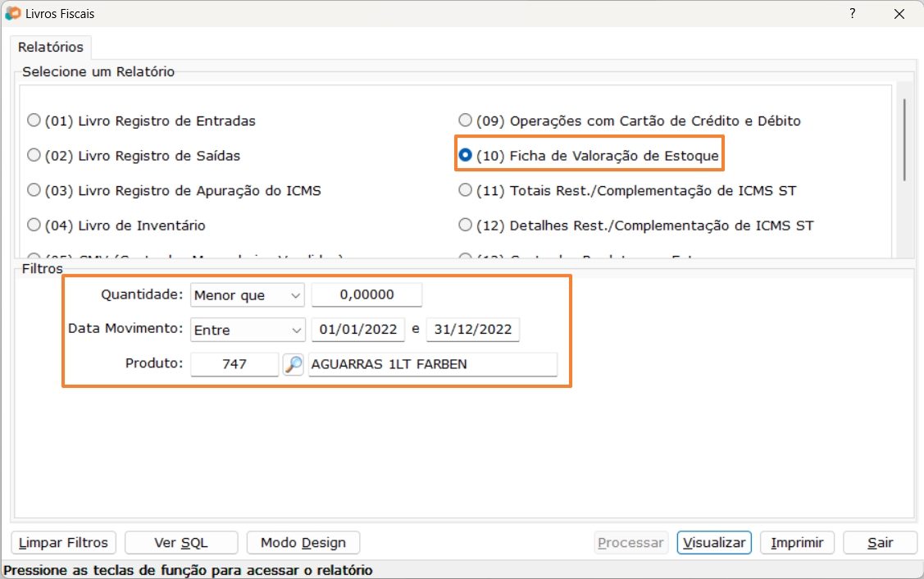Click the product code field 747
This screenshot has width=924, height=579.
point(234,364)
